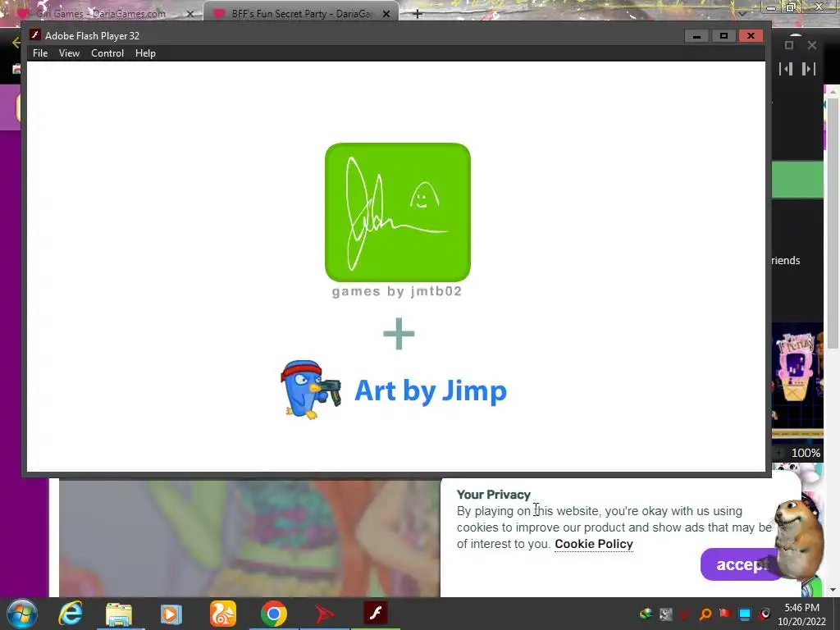Open the Cookie Policy link
840x630 pixels.
(x=594, y=544)
